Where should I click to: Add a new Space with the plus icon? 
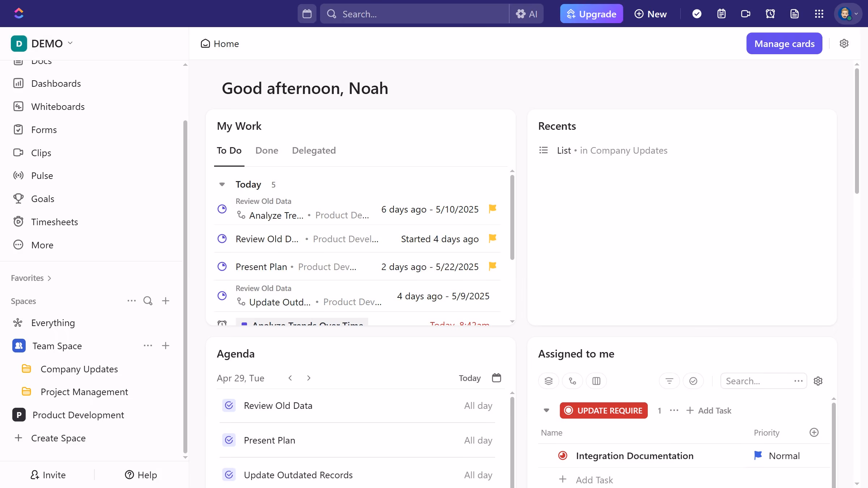click(x=166, y=301)
